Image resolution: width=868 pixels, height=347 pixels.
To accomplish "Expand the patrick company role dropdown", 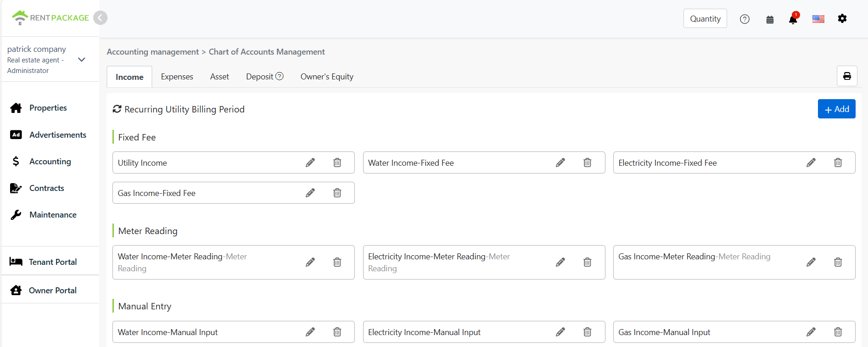I will coord(82,60).
